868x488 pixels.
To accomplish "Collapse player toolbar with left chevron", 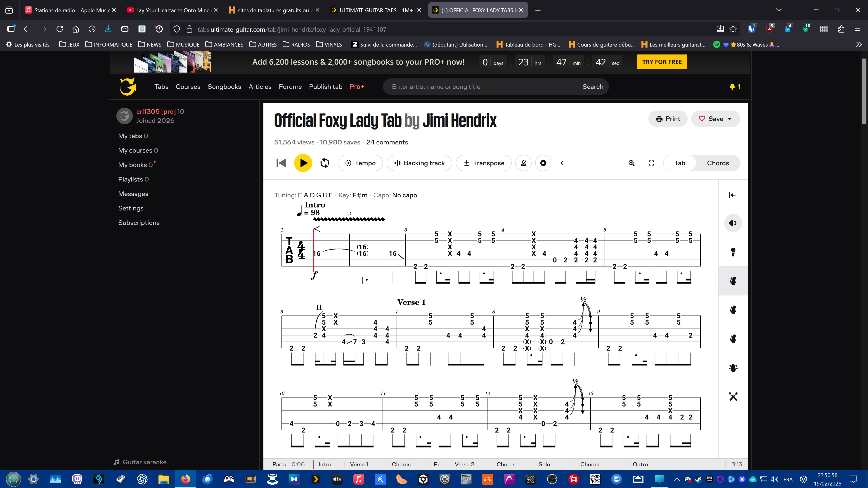I will 562,163.
